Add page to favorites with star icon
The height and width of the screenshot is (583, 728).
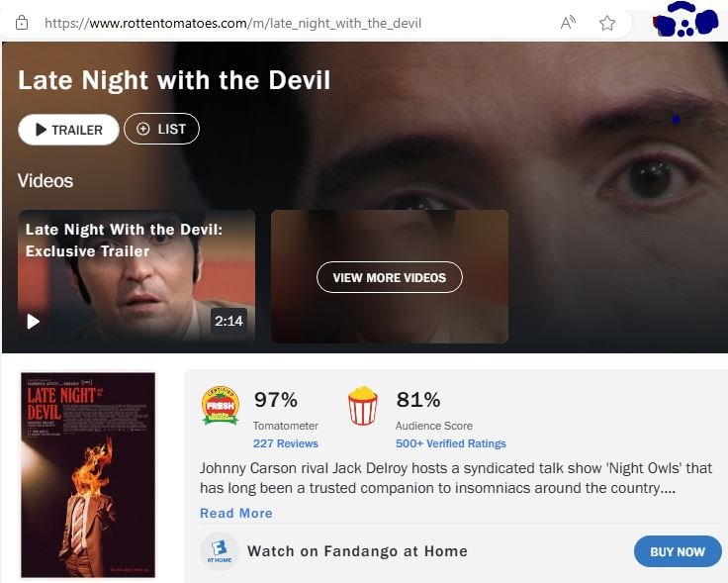(x=607, y=22)
